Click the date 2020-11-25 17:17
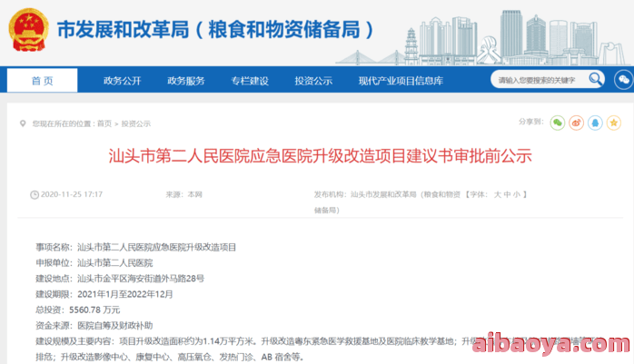The height and width of the screenshot is (364, 634). coord(72,194)
